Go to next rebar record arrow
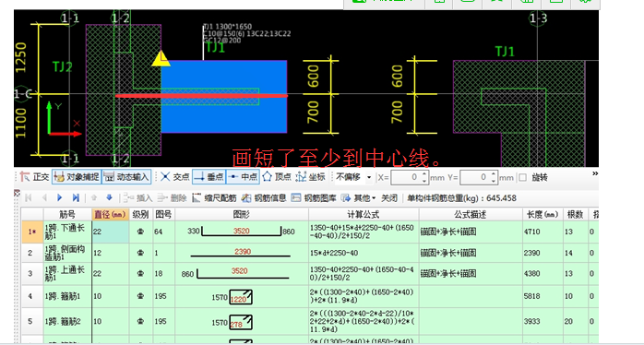644x345 pixels. click(60, 198)
